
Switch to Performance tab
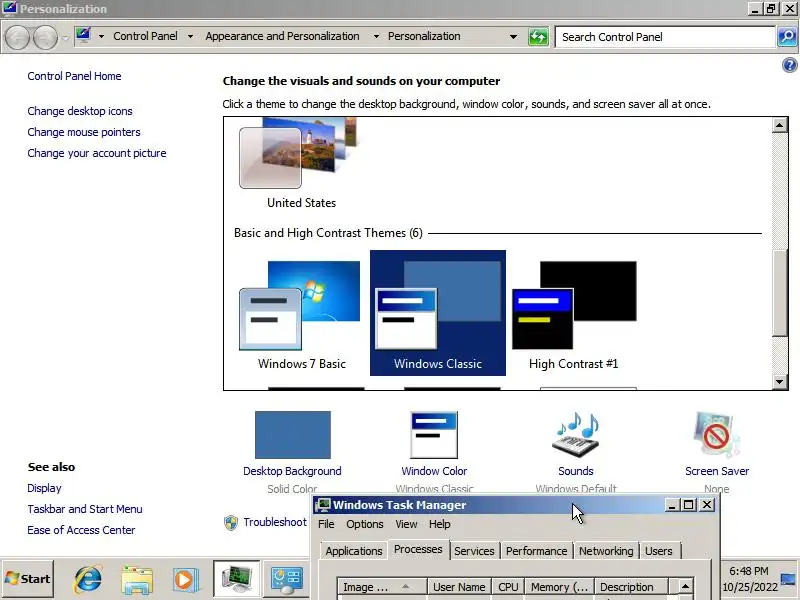536,551
